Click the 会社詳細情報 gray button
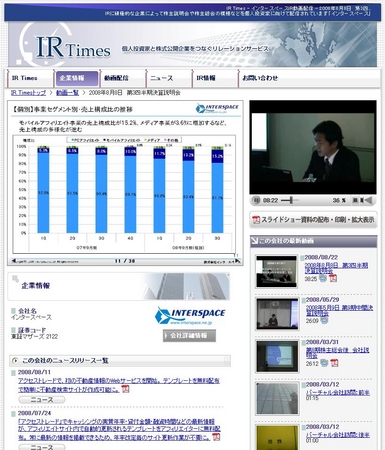The width and height of the screenshot is (385, 450). pos(189,336)
